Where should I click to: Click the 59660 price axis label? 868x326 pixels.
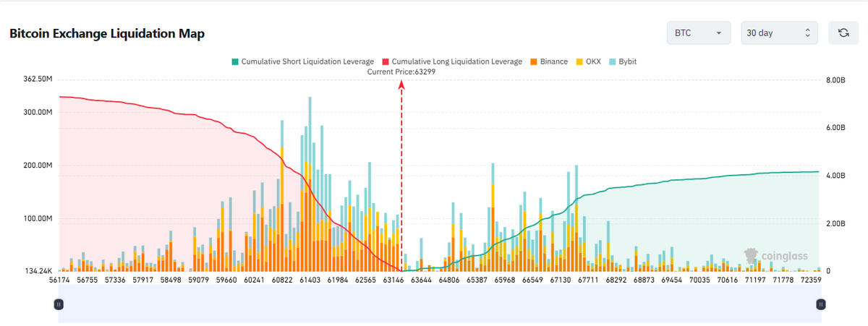click(x=226, y=280)
